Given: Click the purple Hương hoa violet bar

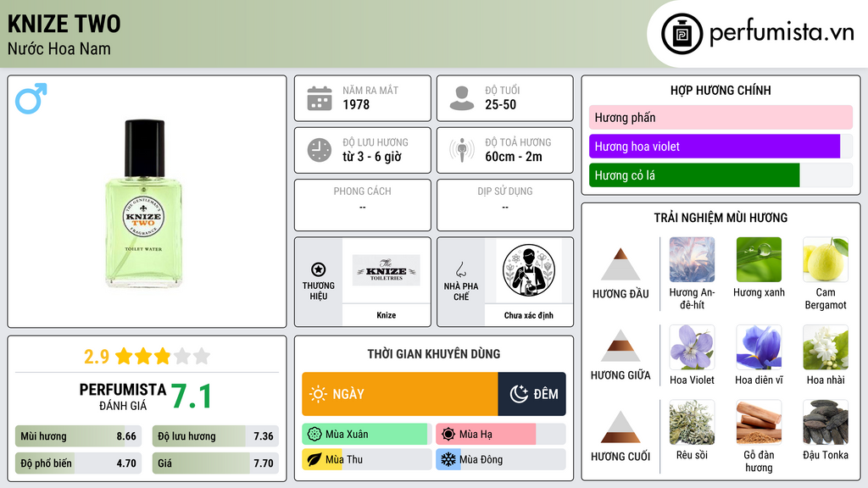Looking at the screenshot, I should (x=715, y=146).
